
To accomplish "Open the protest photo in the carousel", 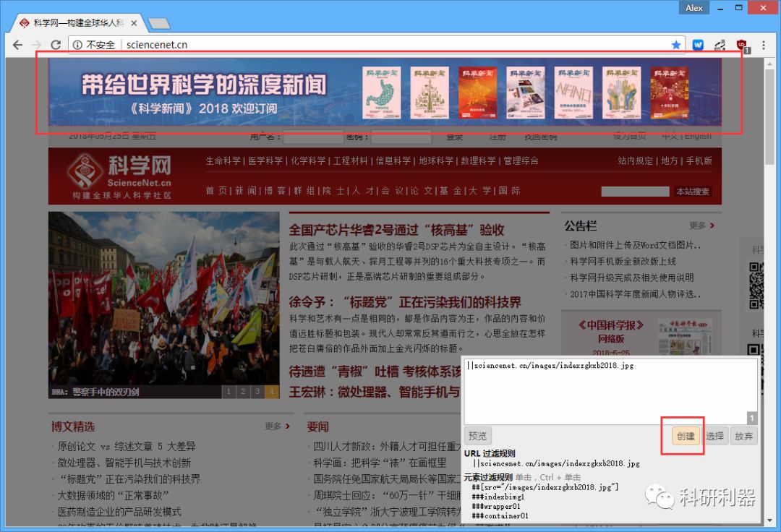I will pyautogui.click(x=164, y=298).
